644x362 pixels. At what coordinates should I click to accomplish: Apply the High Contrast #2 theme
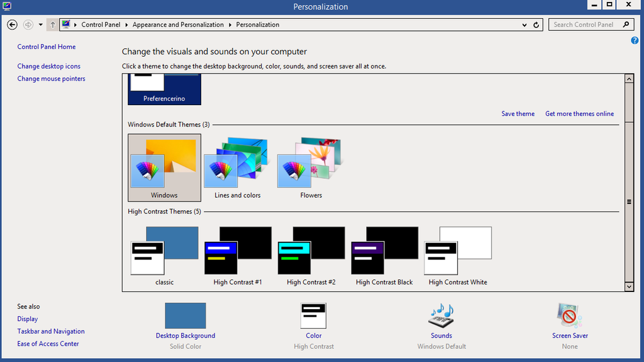click(x=311, y=256)
